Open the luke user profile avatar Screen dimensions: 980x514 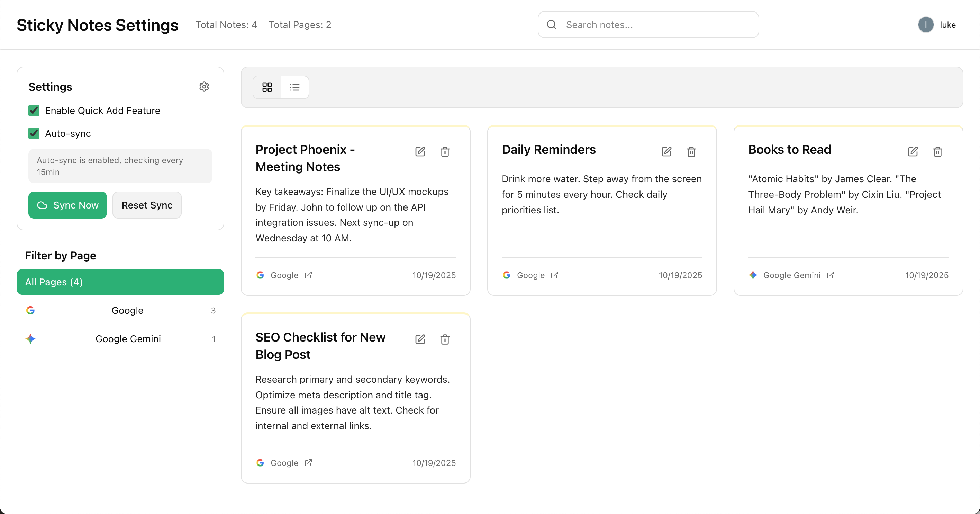coord(926,25)
